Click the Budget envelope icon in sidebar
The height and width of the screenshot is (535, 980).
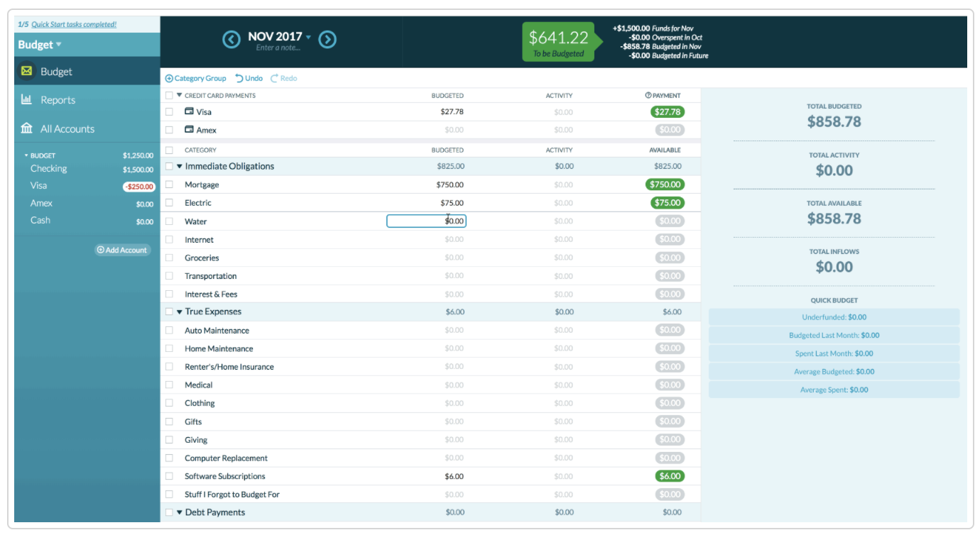tap(27, 71)
